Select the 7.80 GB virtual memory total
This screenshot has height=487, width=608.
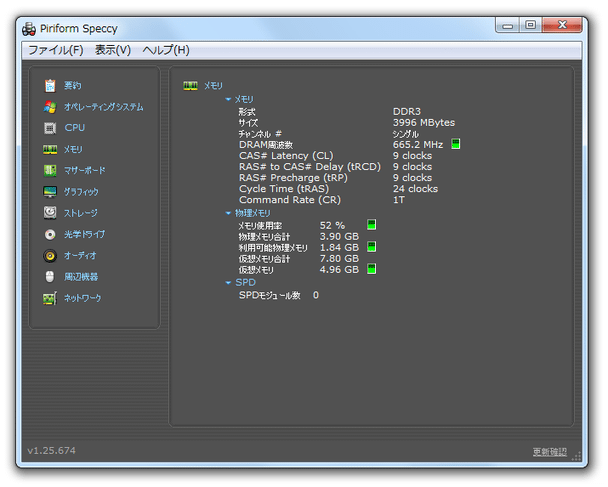(x=339, y=259)
